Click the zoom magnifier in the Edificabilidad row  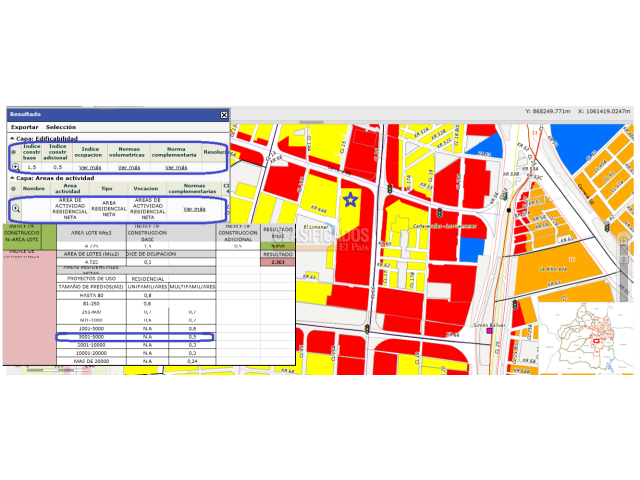16,167
